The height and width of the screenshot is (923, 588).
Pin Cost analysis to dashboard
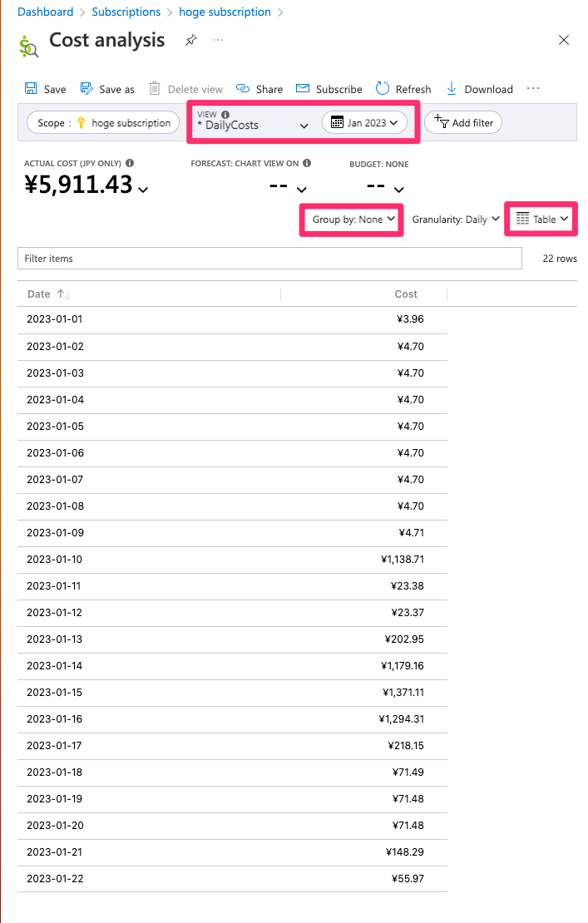[191, 40]
